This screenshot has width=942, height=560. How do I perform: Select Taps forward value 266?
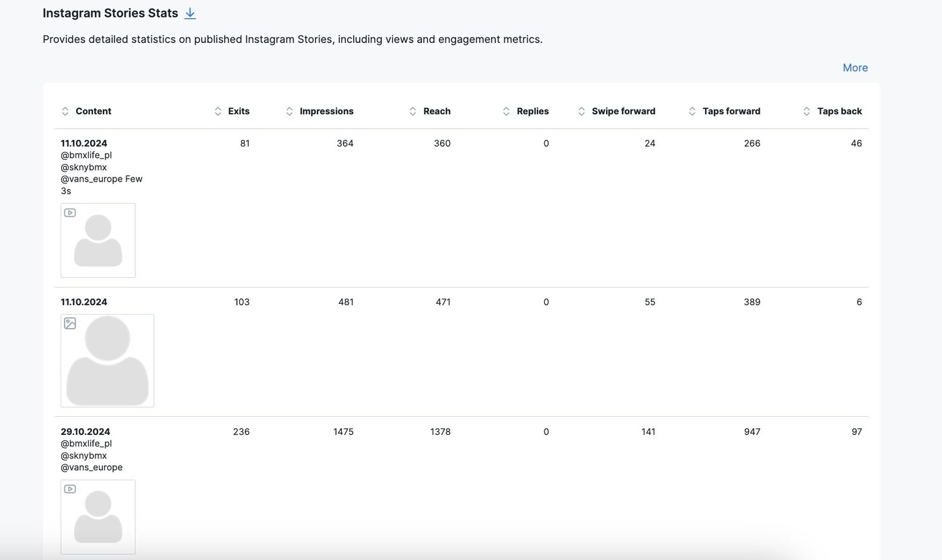pos(752,143)
